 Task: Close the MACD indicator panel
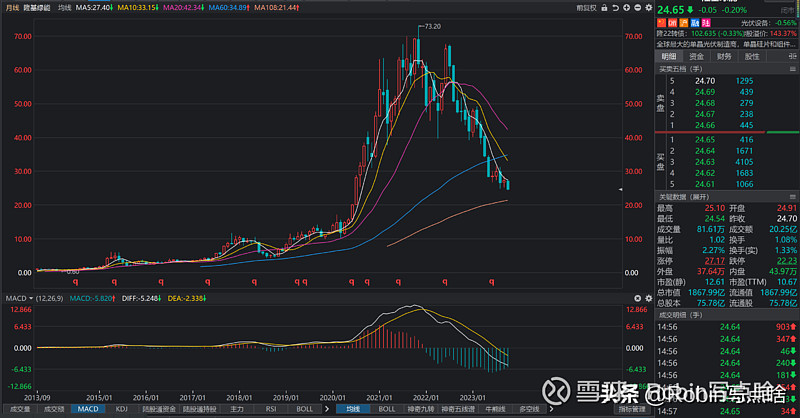click(x=638, y=298)
